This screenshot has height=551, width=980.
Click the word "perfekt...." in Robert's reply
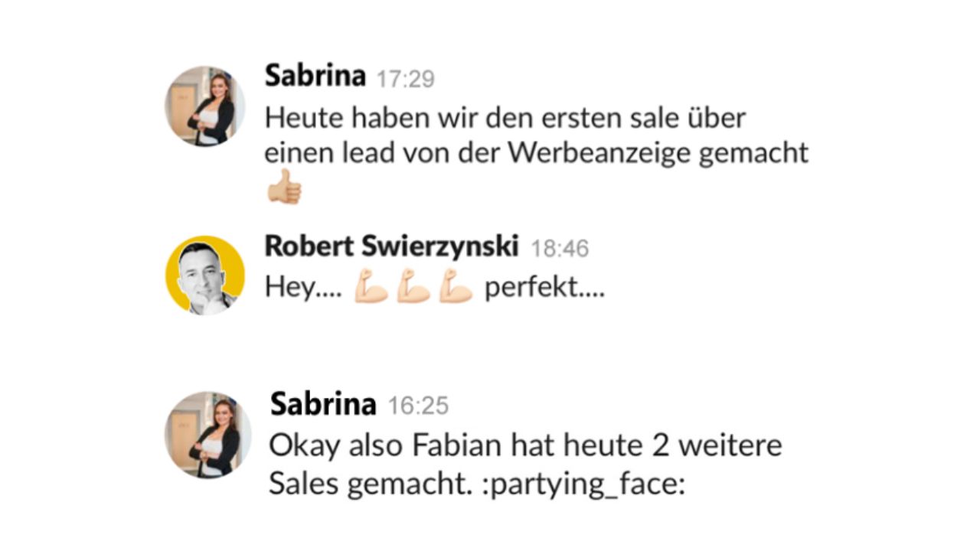coord(544,289)
